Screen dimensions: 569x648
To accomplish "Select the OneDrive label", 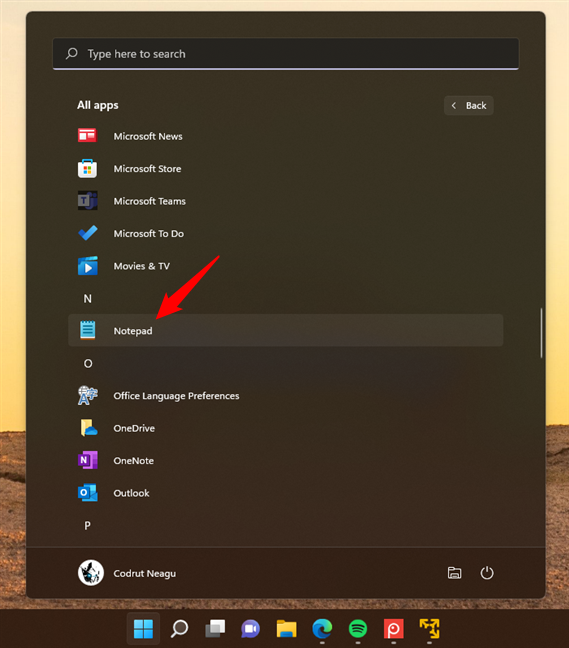I will pos(134,428).
